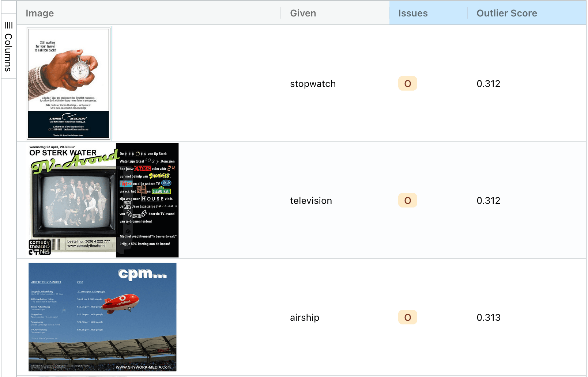Select the 'television' given label cell
Viewport: 588px width, 377px height.
pyautogui.click(x=311, y=201)
